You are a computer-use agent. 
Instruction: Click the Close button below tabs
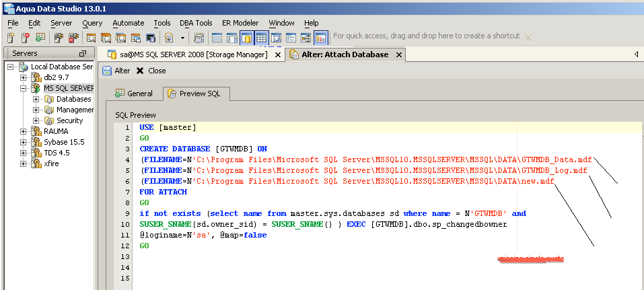coord(151,71)
